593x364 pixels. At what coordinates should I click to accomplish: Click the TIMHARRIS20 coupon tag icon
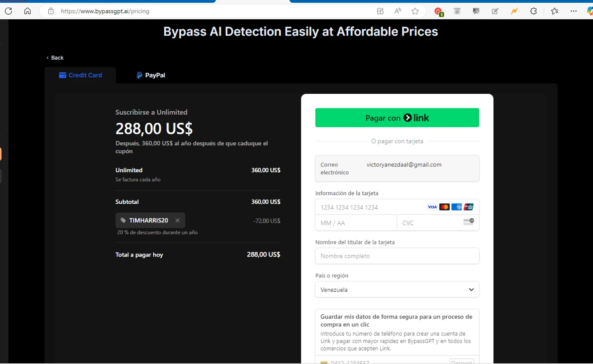pyautogui.click(x=123, y=221)
